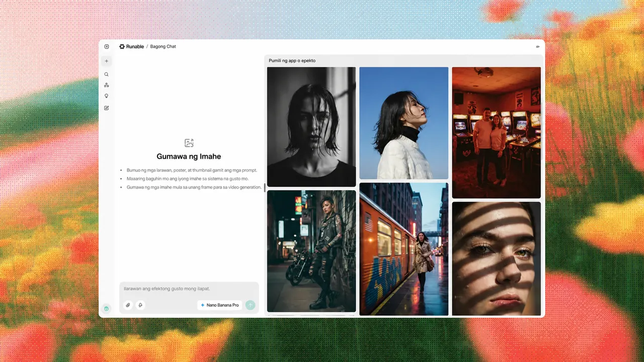Select the blue sky profile portrait thumbnail
Image resolution: width=644 pixels, height=362 pixels.
coord(404,123)
